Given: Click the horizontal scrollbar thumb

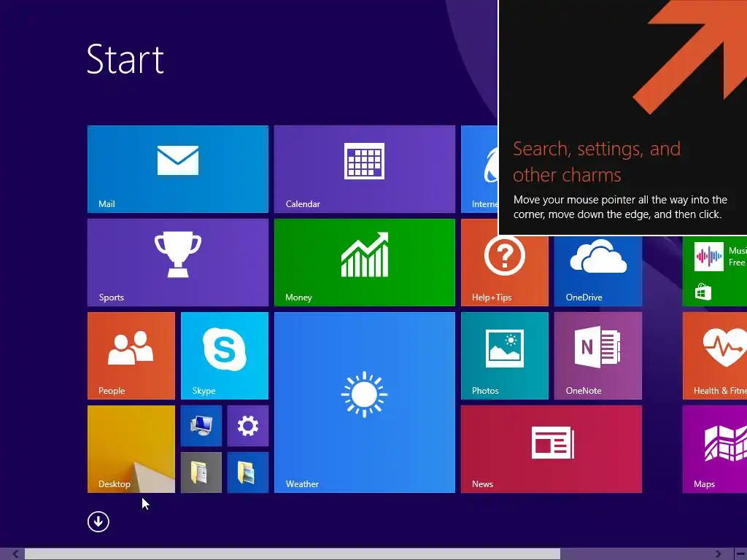Looking at the screenshot, I should click(293, 554).
